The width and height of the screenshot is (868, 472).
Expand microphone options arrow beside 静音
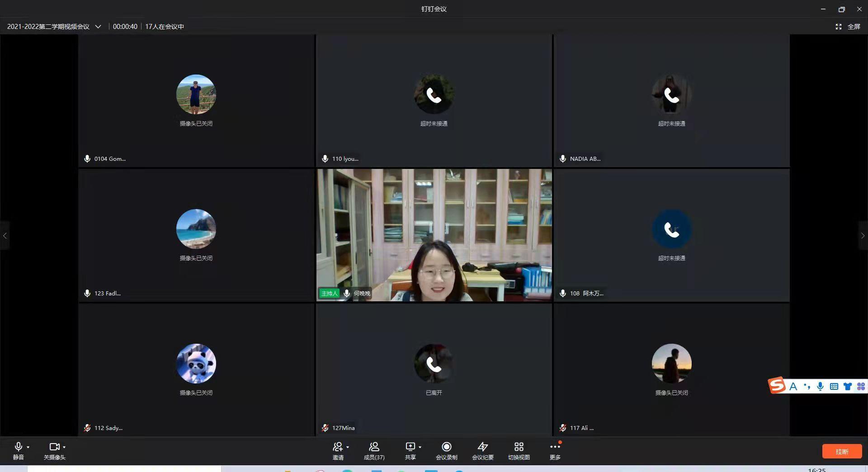(x=28, y=447)
